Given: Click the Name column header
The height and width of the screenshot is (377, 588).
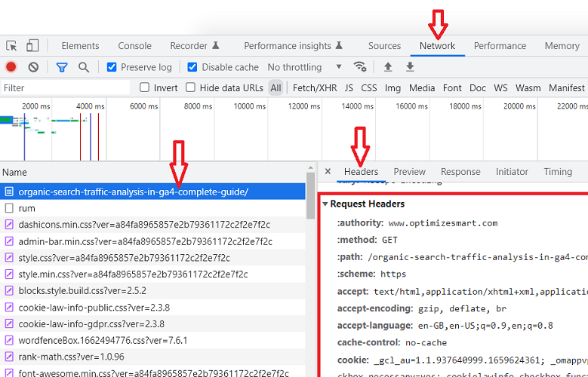Looking at the screenshot, I should coord(153,173).
